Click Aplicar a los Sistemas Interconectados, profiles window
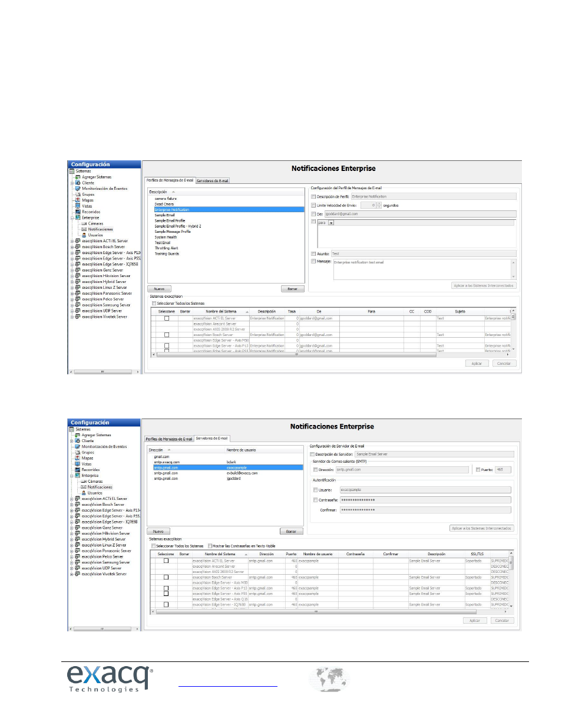Screen dimensions: 562x728 [x=484, y=285]
